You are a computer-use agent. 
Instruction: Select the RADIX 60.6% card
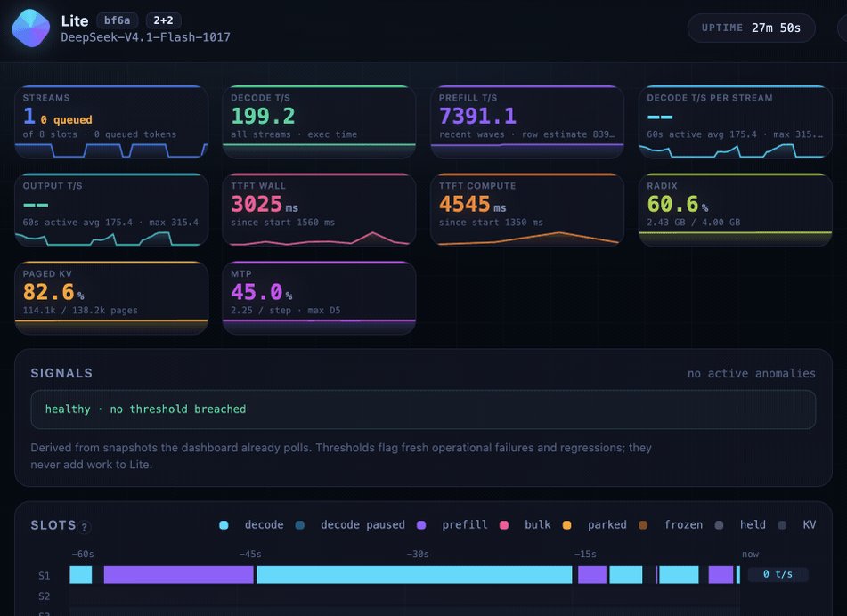click(735, 210)
